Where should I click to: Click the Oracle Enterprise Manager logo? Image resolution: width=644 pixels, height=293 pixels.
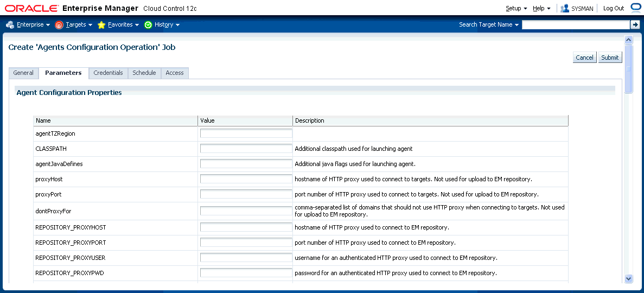[72, 8]
